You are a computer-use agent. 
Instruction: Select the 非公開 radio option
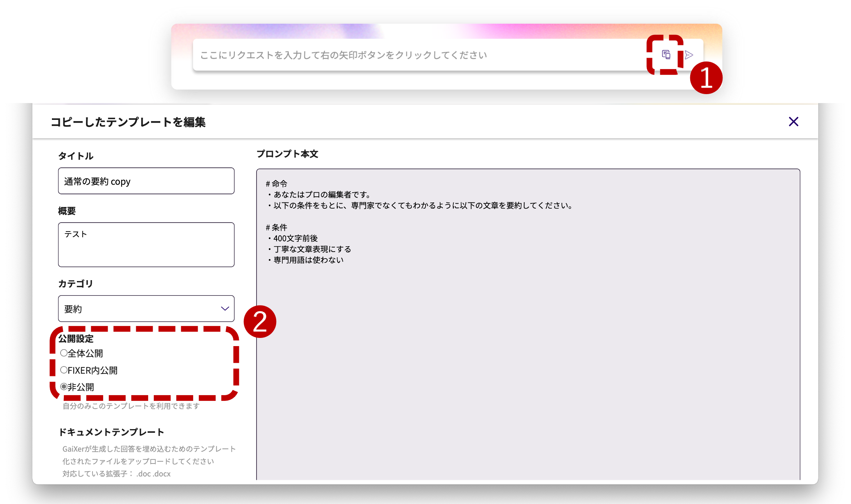[x=64, y=387]
